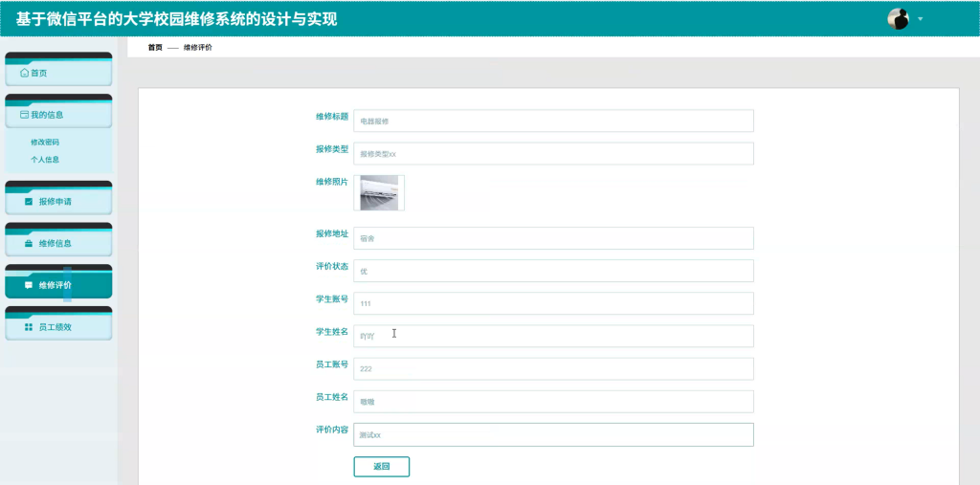Click the grid icon beside 员工绩效
Image resolution: width=980 pixels, height=485 pixels.
click(x=28, y=327)
